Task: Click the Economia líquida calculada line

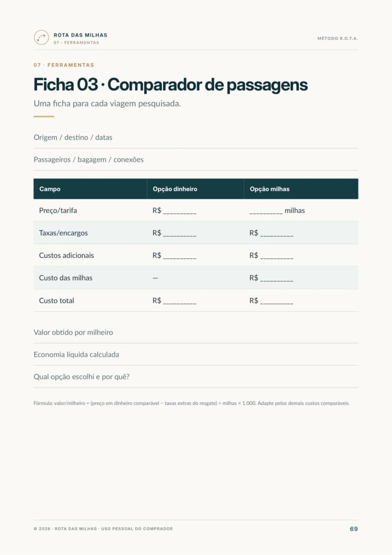Action: (x=195, y=355)
